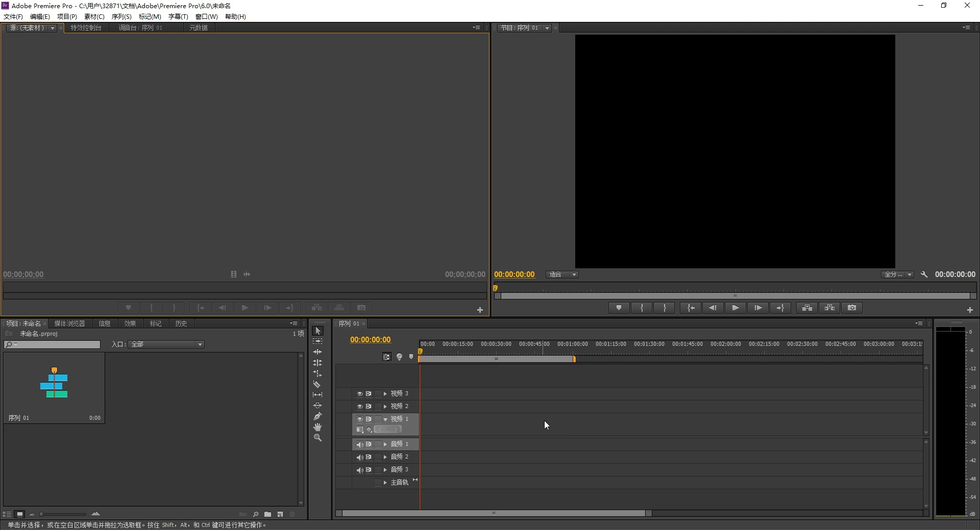Screen dimensions: 980x530
Task: Select the 序列 01 sequence thumbnail
Action: [x=54, y=388]
